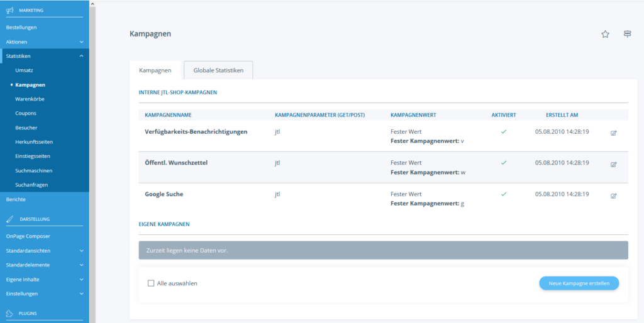This screenshot has width=644, height=323.
Task: Switch to Globale Statistiken tab
Action: point(218,70)
